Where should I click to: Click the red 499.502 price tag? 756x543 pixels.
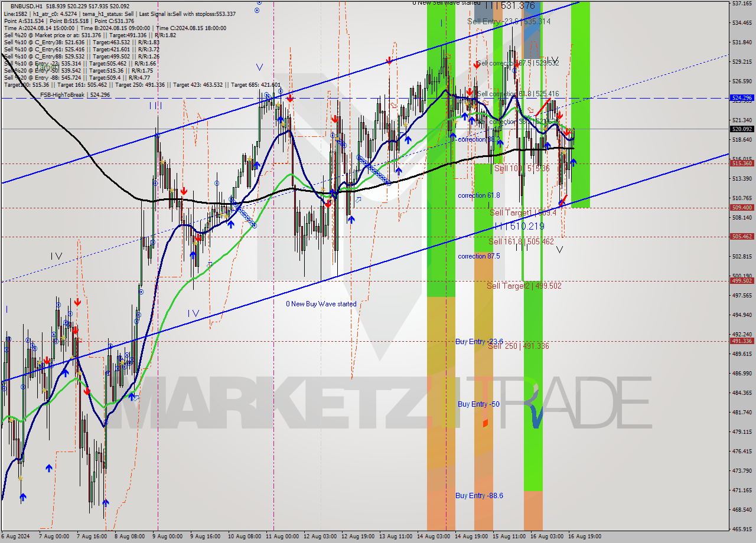tap(742, 281)
